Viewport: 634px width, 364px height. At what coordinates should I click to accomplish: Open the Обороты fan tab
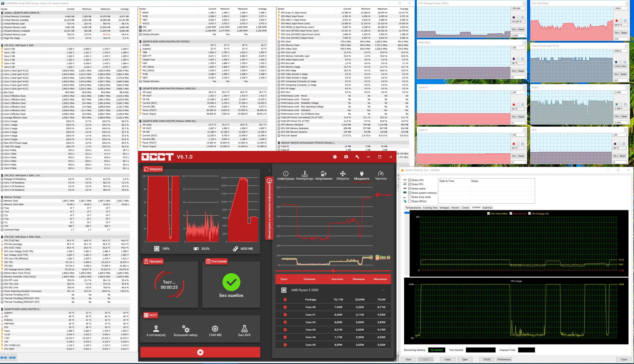click(343, 175)
